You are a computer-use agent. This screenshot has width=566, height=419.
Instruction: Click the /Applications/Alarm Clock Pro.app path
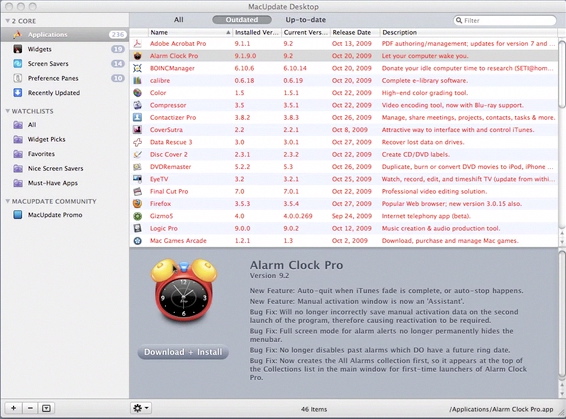point(501,409)
